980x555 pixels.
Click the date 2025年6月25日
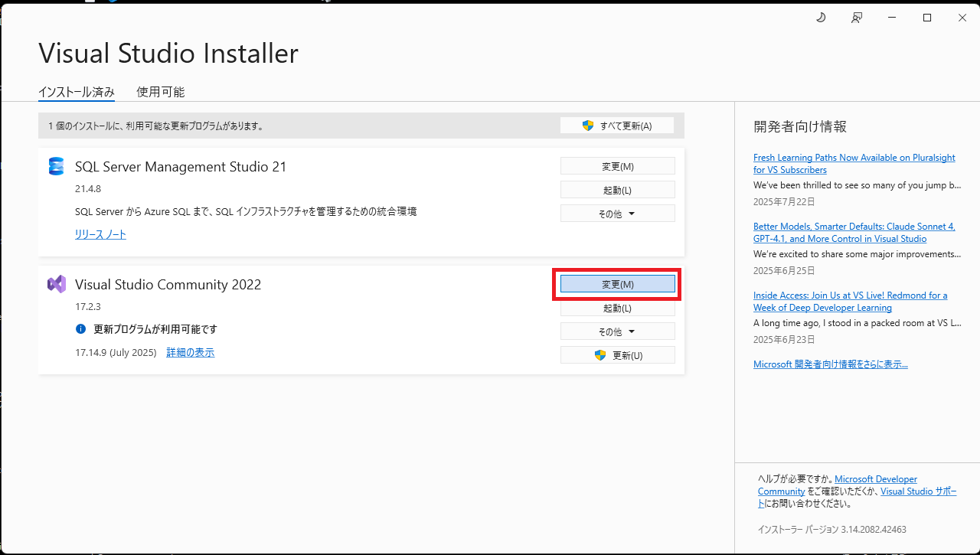tap(784, 271)
